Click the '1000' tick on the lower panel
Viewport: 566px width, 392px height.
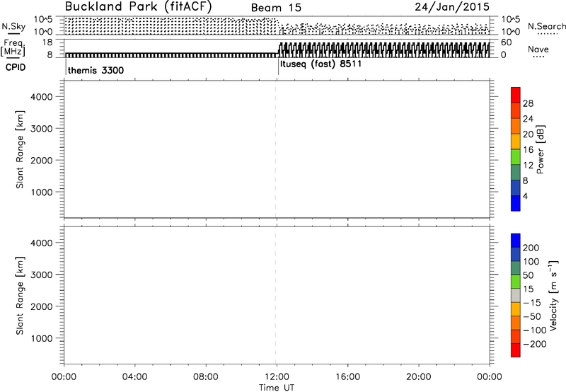click(x=42, y=338)
